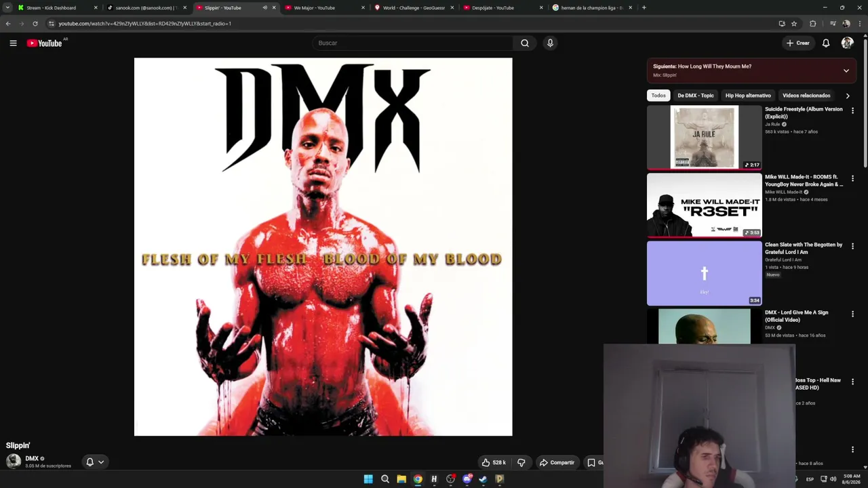Viewport: 868px width, 488px height.
Task: Filter by De DMX - Topic chip
Action: [696, 96]
